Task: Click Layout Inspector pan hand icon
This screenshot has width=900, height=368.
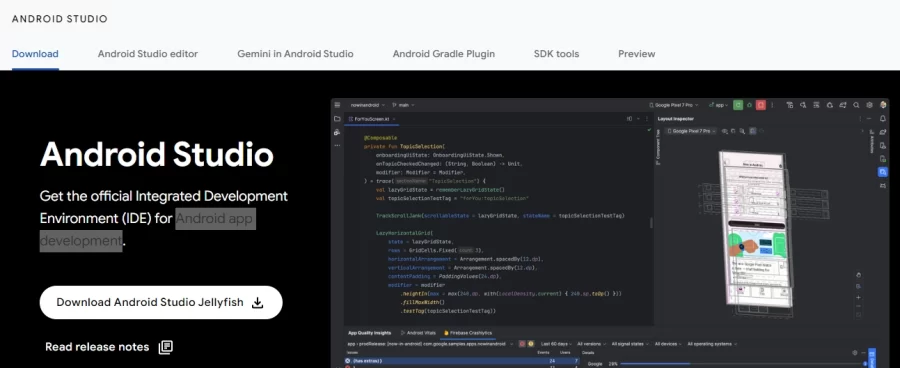Action: (858, 275)
